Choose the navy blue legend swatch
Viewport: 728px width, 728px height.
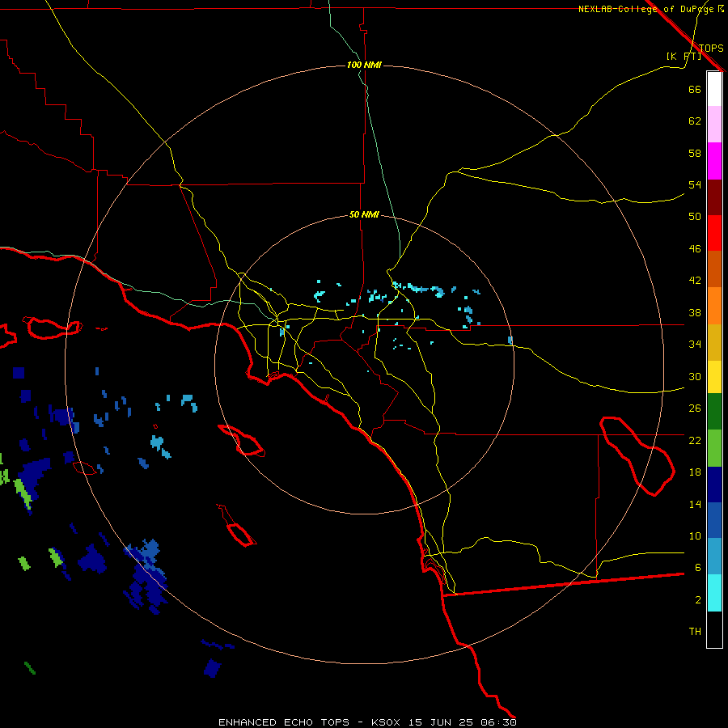[714, 485]
